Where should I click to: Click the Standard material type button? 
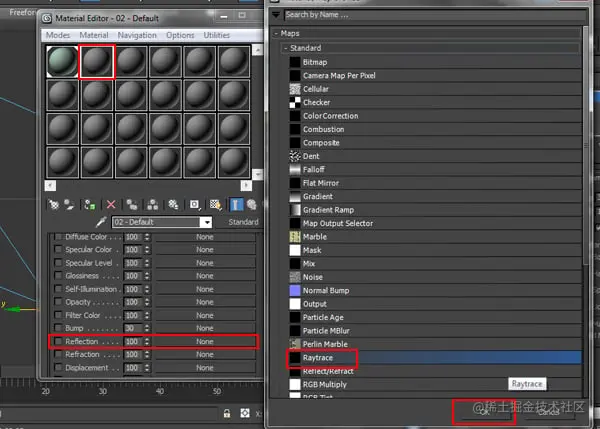tap(243, 222)
